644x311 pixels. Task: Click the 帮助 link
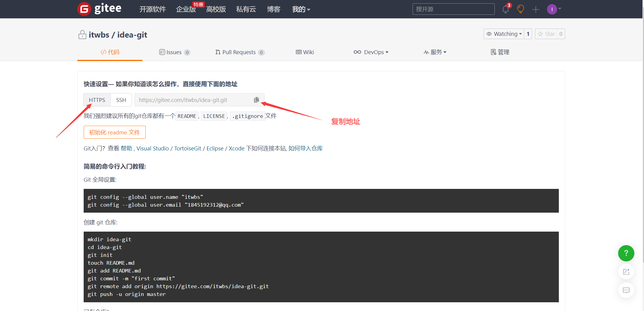126,148
